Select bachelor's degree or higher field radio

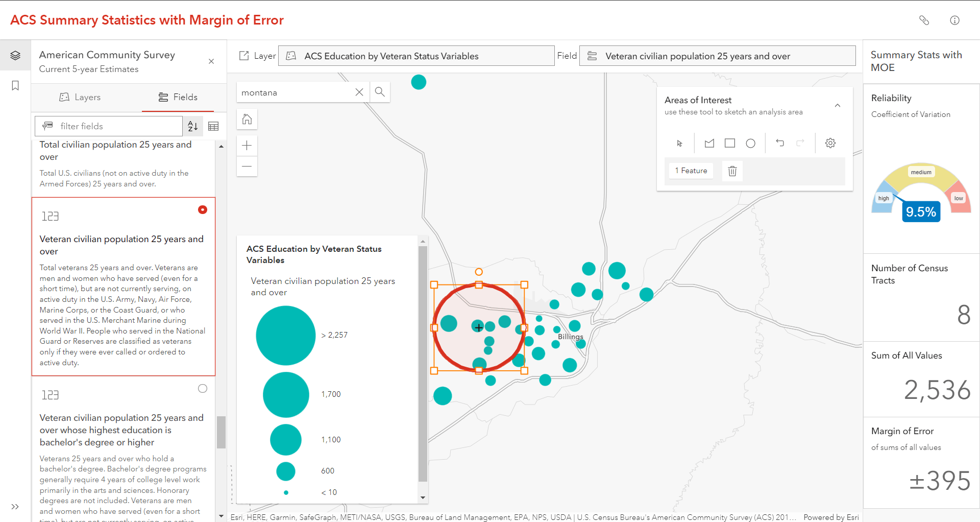click(203, 389)
